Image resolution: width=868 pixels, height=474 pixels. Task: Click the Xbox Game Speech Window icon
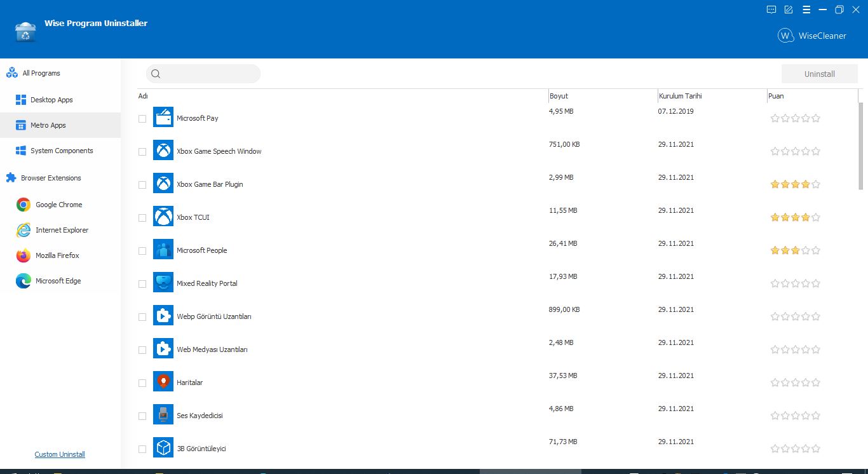click(x=163, y=151)
